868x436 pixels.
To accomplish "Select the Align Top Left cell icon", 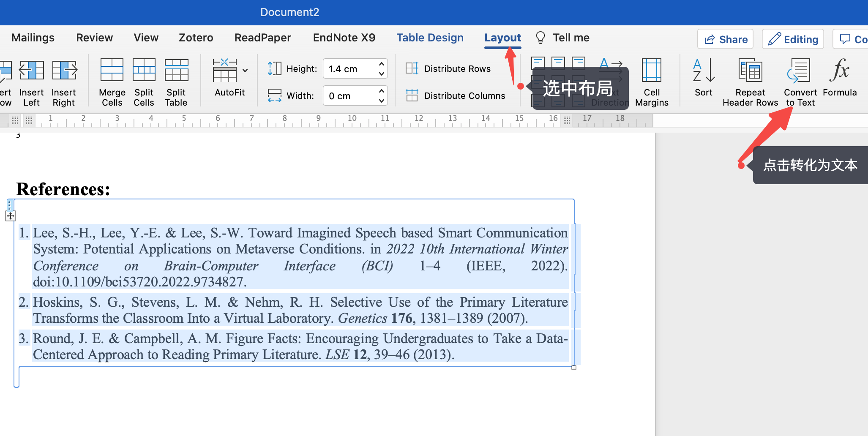I will [538, 63].
